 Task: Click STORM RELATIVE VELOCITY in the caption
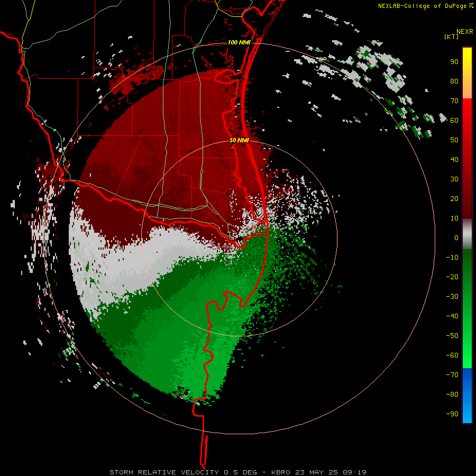click(x=164, y=472)
